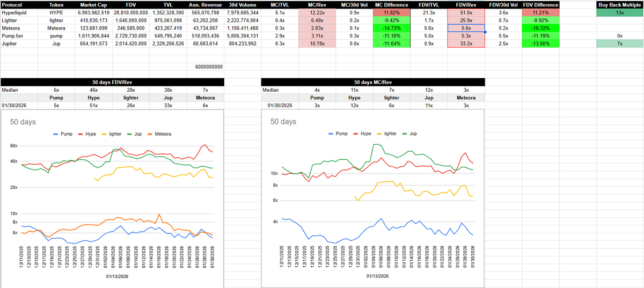The width and height of the screenshot is (644, 288).
Task: Click Lighter FDV/Rev cell 25.9x
Action: [x=466, y=20]
